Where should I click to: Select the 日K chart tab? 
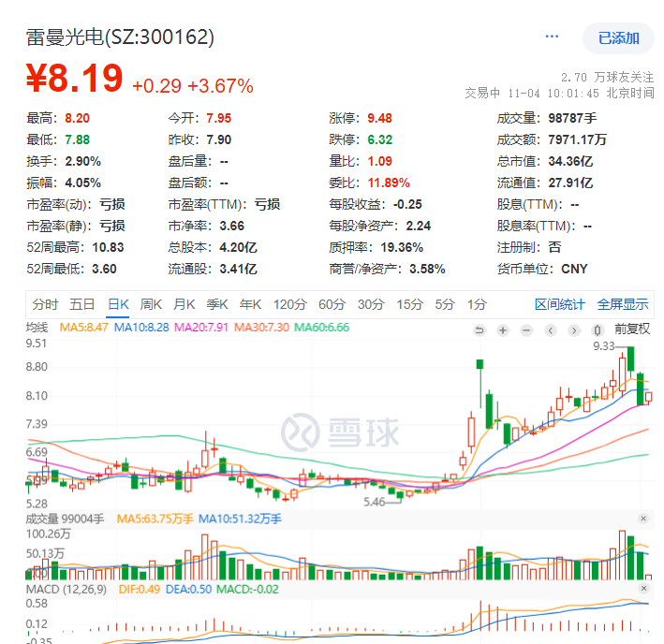(x=118, y=304)
